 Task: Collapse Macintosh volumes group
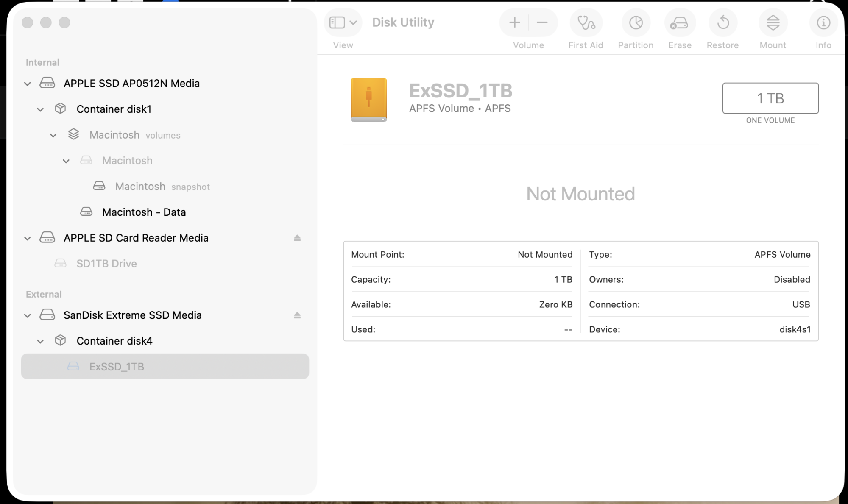tap(53, 136)
